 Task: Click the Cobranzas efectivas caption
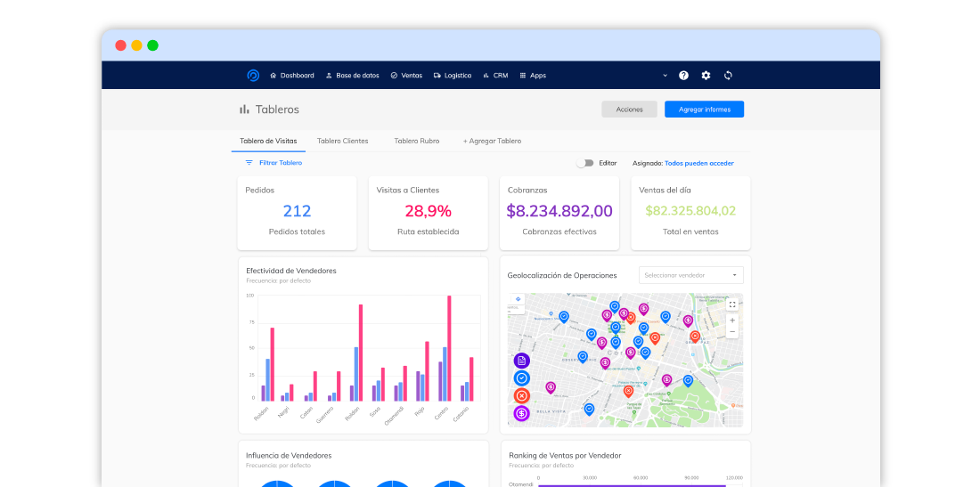pyautogui.click(x=559, y=231)
